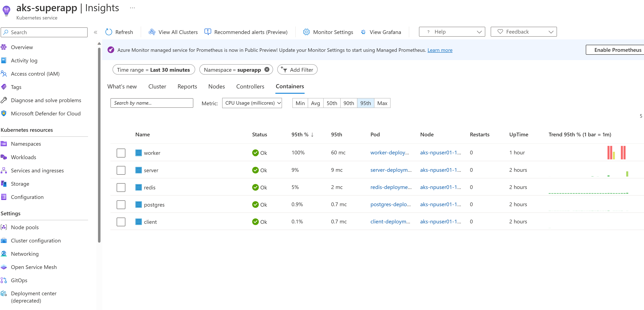Remove the superapp namespace filter

(267, 69)
